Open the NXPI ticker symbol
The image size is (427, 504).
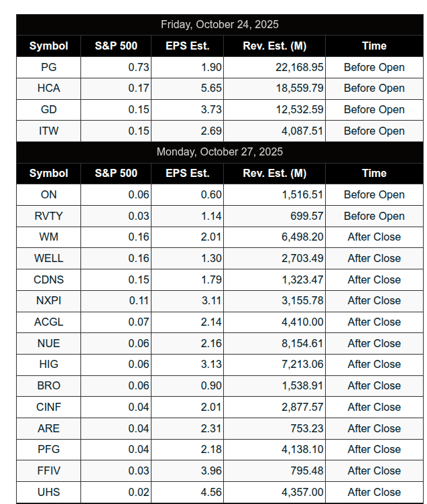pos(49,301)
